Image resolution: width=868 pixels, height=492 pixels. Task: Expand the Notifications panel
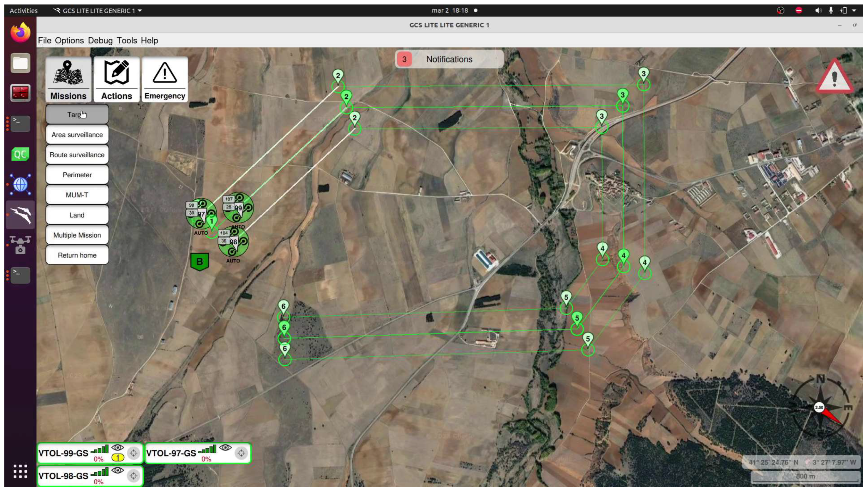point(449,60)
